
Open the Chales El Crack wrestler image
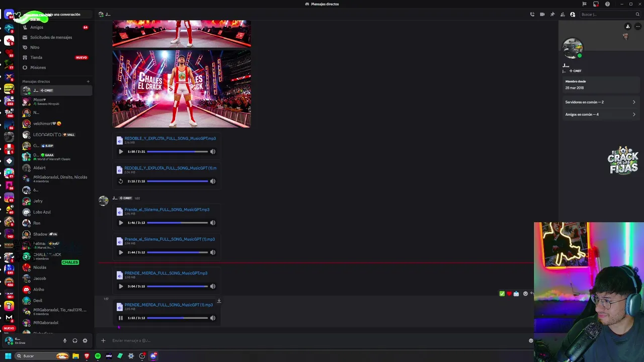pyautogui.click(x=182, y=88)
